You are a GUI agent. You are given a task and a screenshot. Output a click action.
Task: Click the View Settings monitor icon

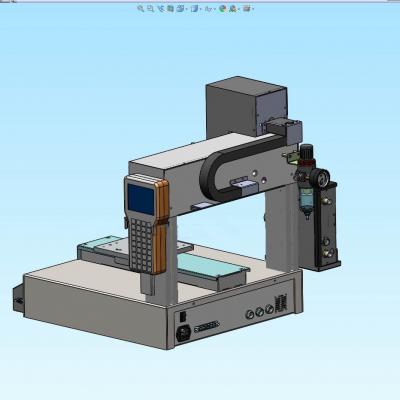(x=247, y=9)
